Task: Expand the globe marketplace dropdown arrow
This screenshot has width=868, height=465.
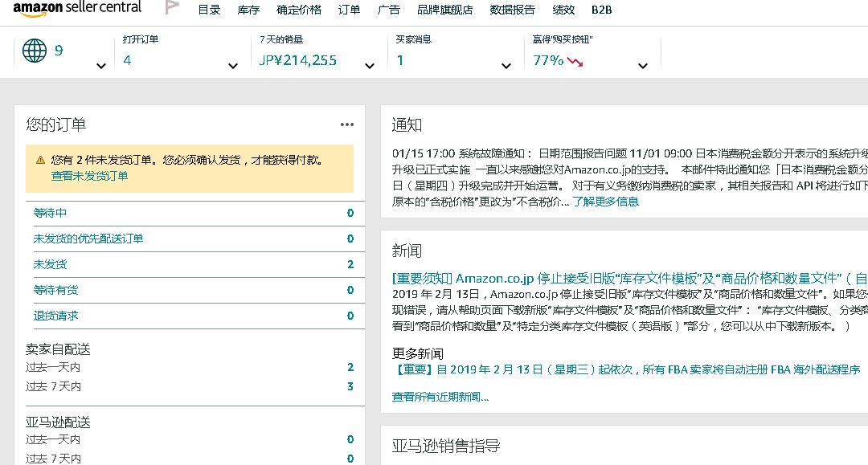Action: point(100,66)
